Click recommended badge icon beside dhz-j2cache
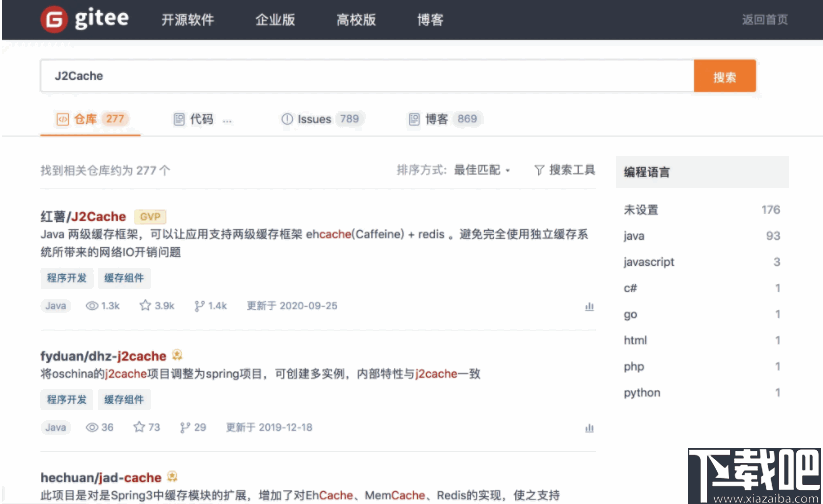Screen dimensions: 823x504 pyautogui.click(x=177, y=355)
